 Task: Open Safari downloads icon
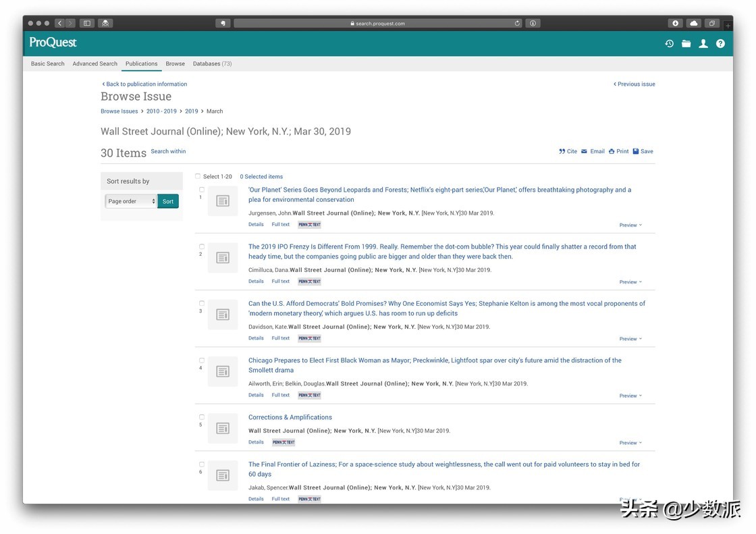click(675, 23)
